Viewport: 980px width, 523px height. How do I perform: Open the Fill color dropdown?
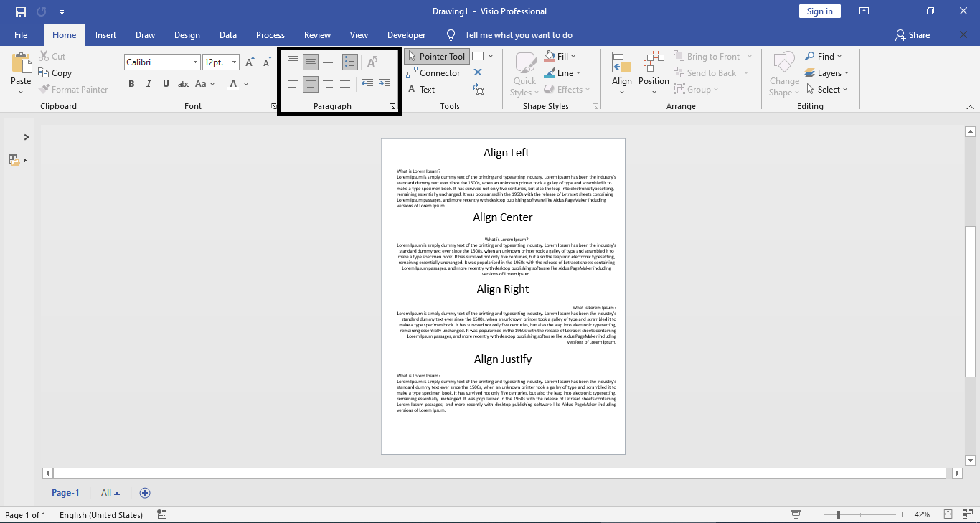click(573, 56)
